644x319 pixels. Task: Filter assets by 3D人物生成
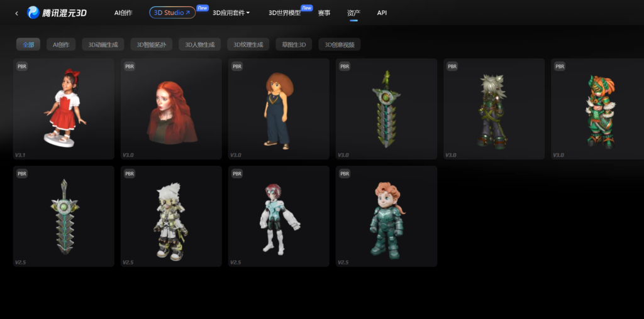pyautogui.click(x=200, y=45)
